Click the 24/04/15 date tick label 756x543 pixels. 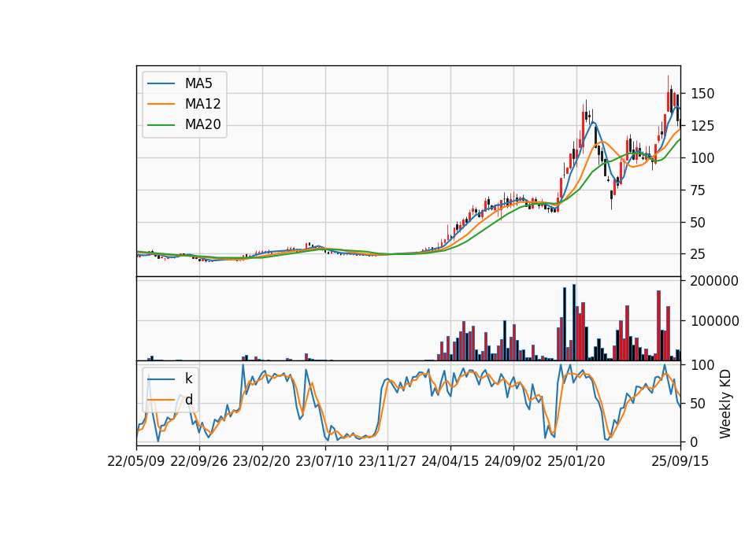tap(450, 461)
